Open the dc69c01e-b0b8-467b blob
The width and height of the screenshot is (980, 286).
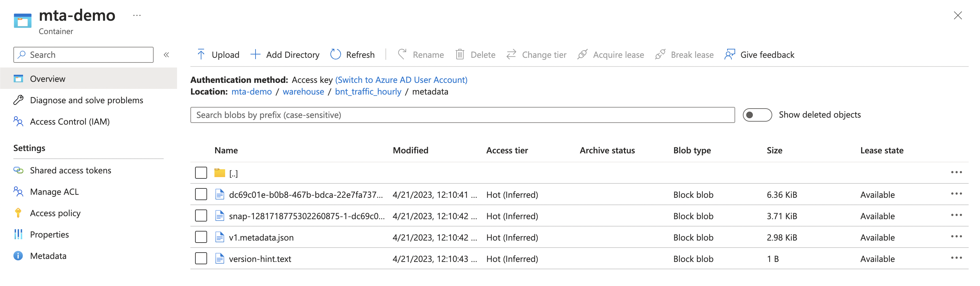pyautogui.click(x=306, y=195)
